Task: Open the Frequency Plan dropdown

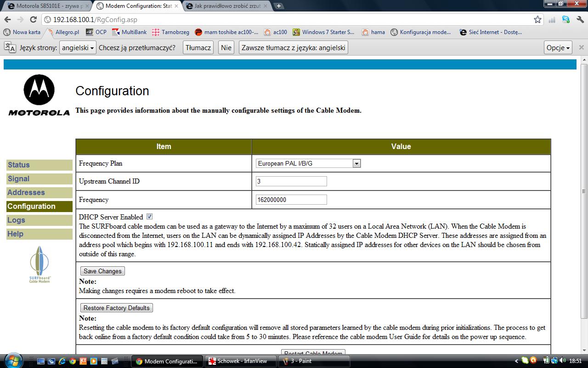Action: click(308, 163)
